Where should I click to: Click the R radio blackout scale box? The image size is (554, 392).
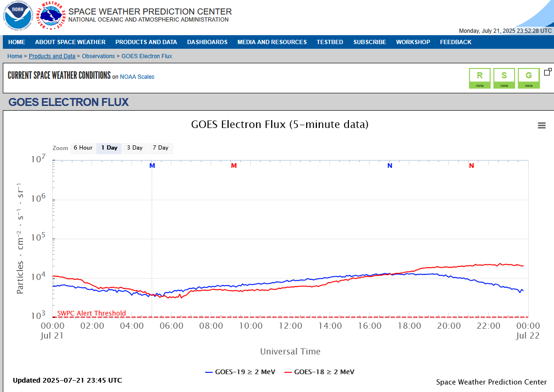[479, 78]
